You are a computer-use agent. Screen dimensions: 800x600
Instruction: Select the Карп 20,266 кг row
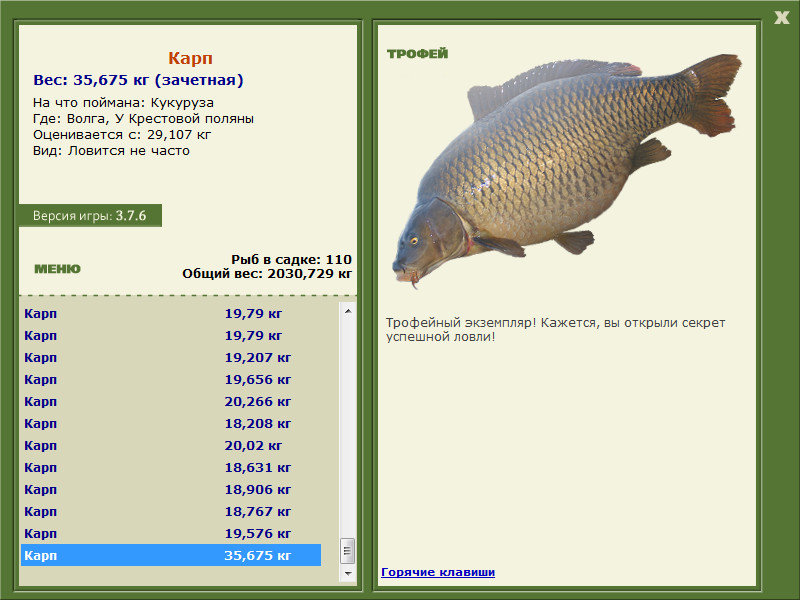click(171, 402)
